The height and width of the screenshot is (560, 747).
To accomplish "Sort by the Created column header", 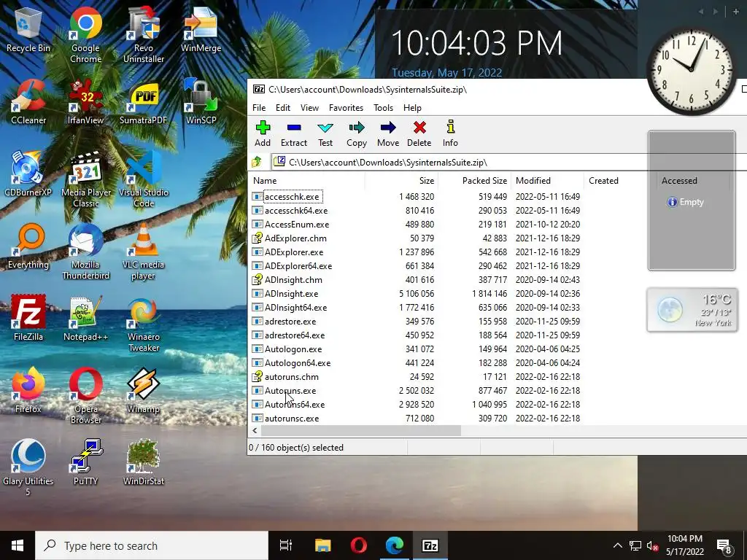I will coord(620,181).
